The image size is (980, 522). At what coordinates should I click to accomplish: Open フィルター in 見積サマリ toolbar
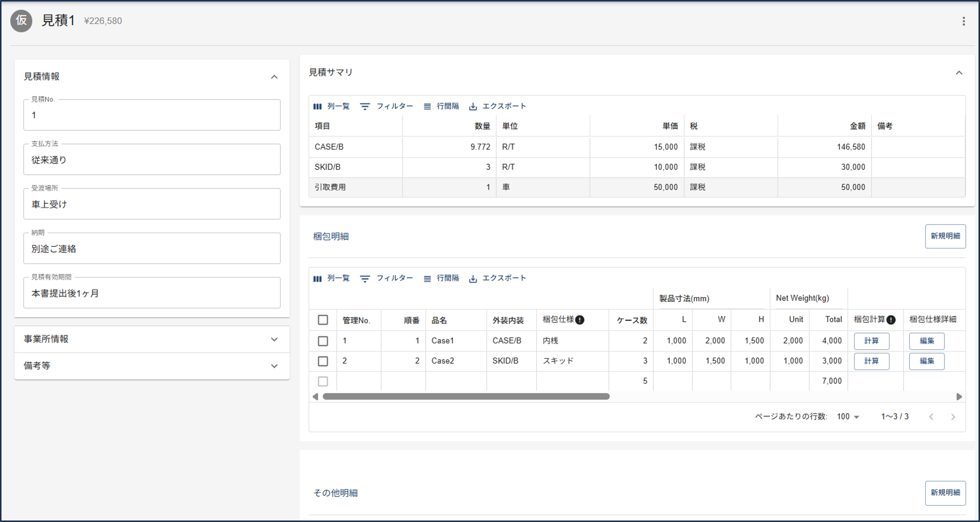(386, 106)
